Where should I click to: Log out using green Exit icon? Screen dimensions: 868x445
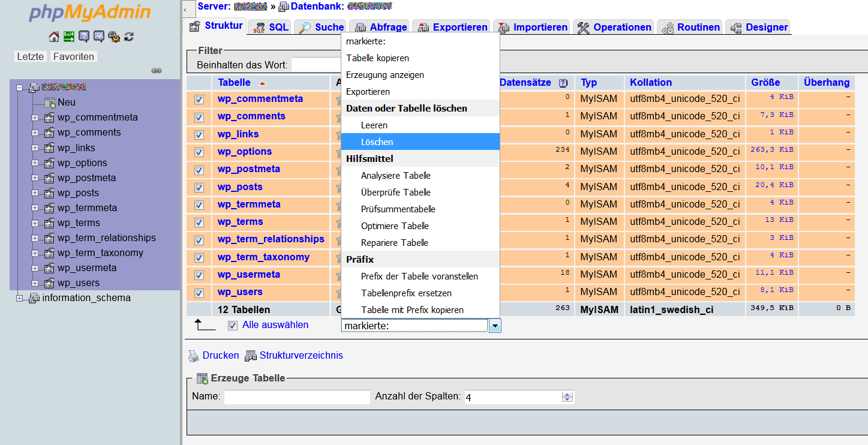[x=69, y=37]
